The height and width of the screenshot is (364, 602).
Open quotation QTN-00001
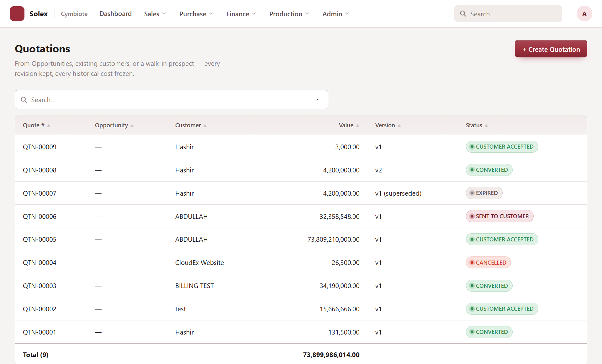click(40, 332)
